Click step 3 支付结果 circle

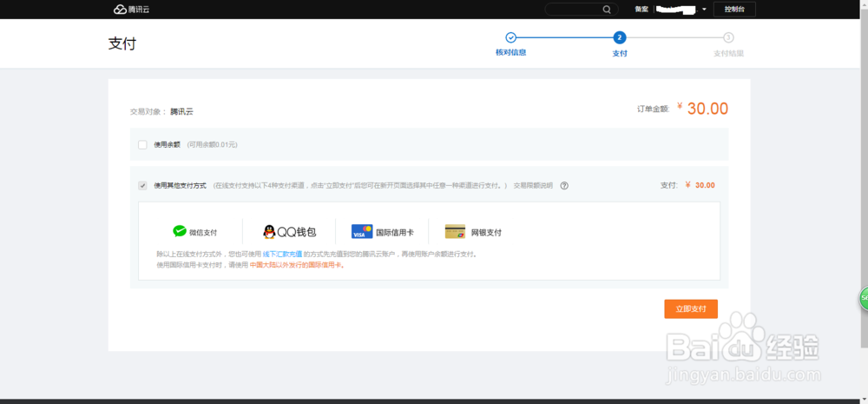click(728, 37)
